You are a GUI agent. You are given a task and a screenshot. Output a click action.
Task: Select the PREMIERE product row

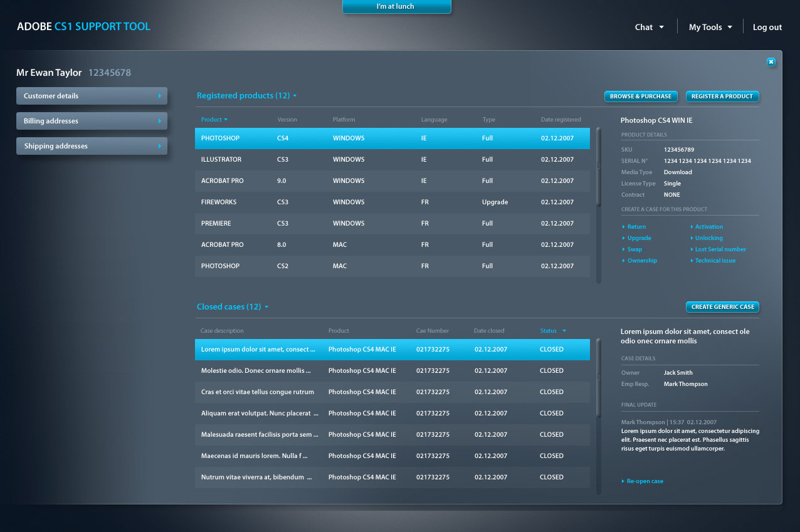392,223
